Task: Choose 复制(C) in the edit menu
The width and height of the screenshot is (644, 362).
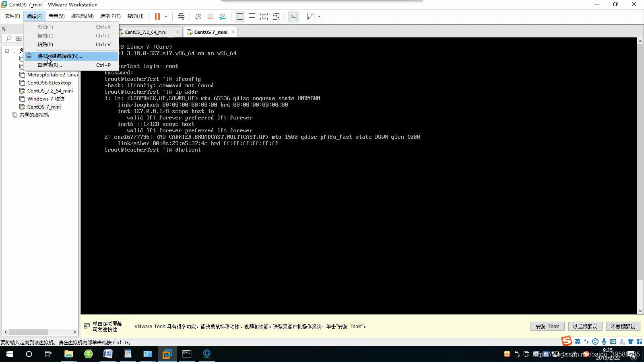Action: tap(71, 35)
